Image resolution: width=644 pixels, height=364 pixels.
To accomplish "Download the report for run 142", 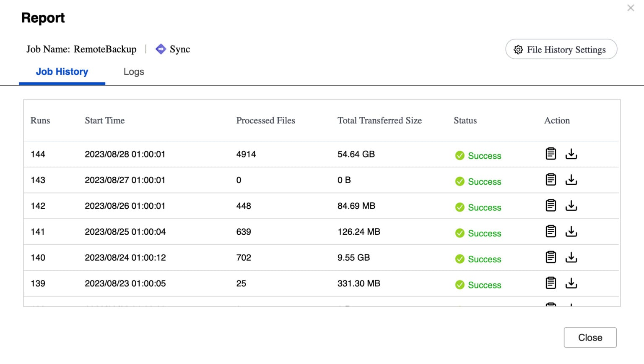I will [x=571, y=206].
